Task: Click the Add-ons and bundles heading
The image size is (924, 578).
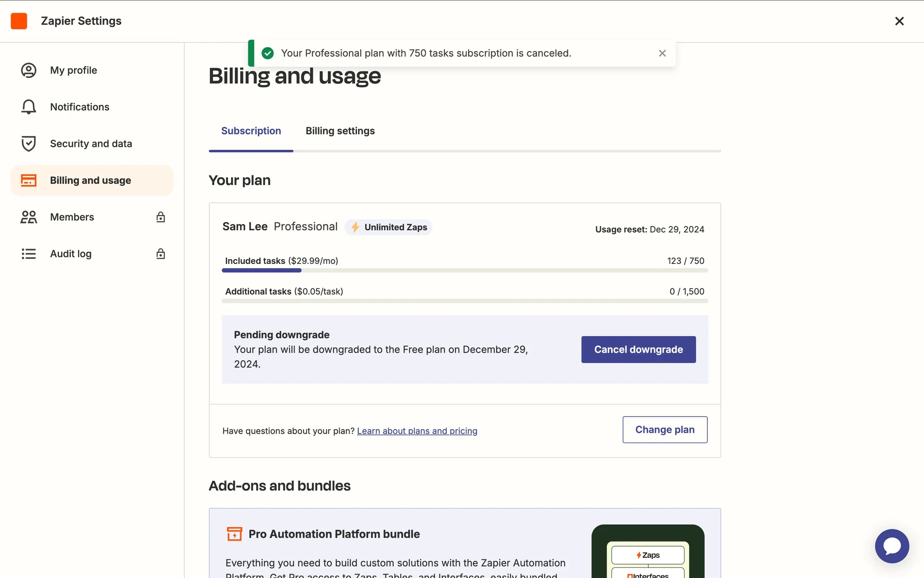Action: 280,486
